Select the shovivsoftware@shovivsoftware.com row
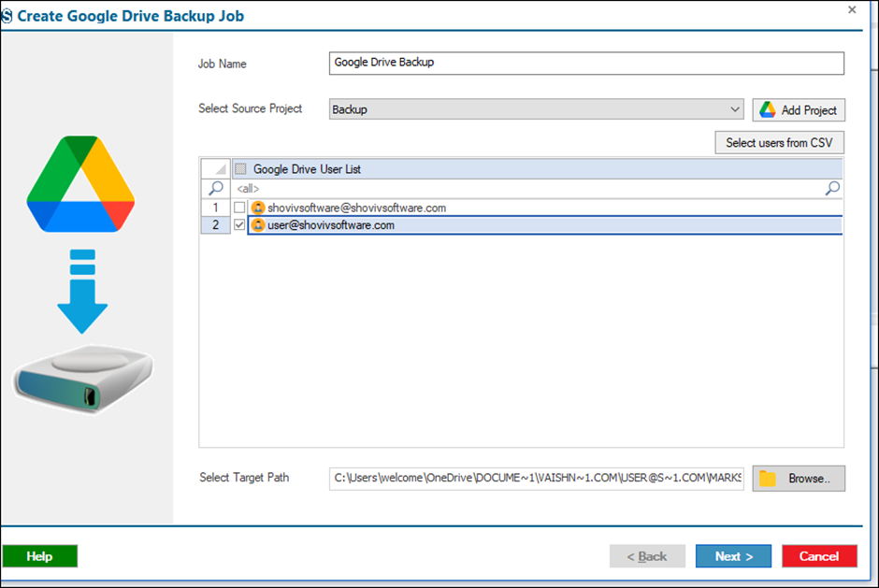This screenshot has width=879, height=588. tap(545, 208)
